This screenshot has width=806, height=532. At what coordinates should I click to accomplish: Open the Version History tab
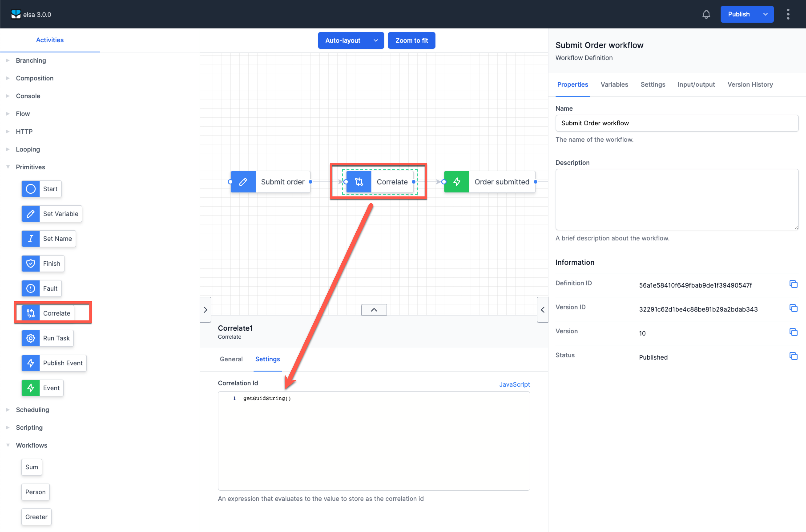click(x=750, y=84)
